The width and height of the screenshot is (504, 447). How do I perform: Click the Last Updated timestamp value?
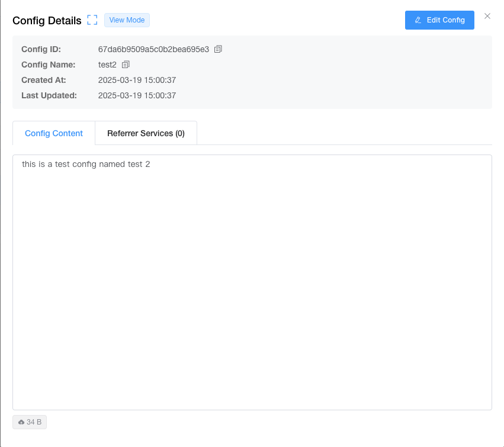(137, 95)
